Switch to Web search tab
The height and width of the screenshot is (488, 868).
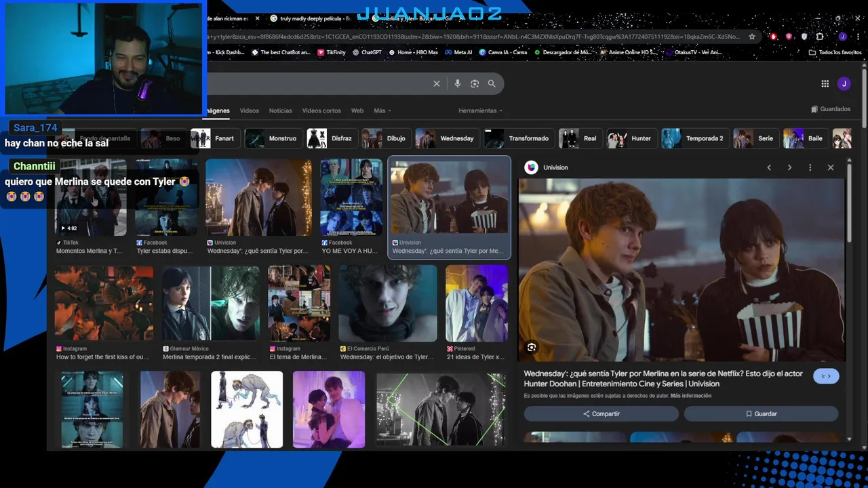tap(357, 110)
